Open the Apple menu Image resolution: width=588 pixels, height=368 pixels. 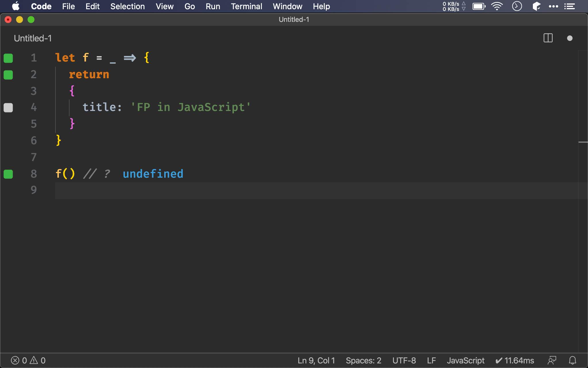click(16, 6)
